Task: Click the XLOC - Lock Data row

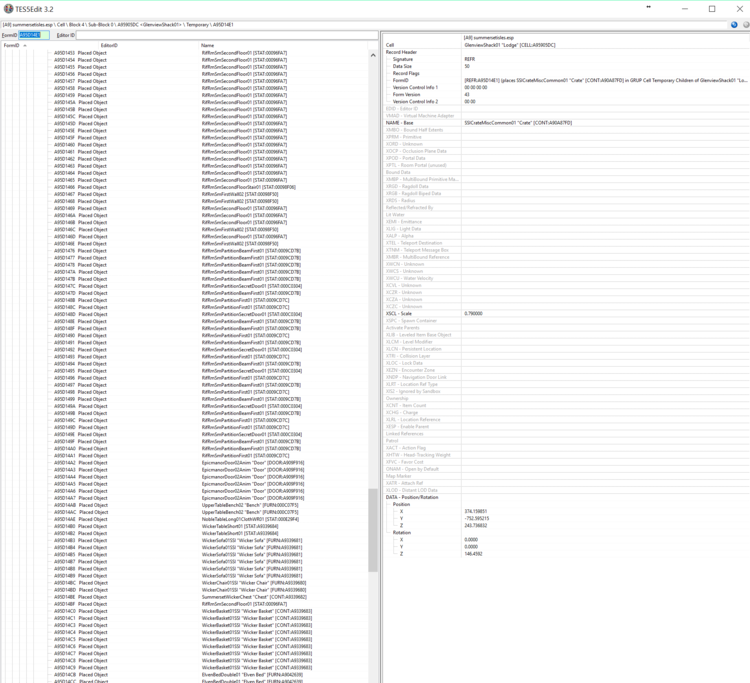Action: click(566, 363)
